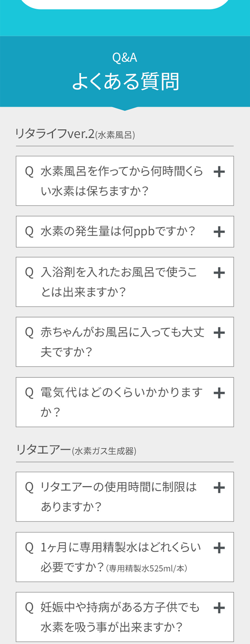
Task: Click plus icon on リタエアー使用時間 question
Action: [x=219, y=488]
